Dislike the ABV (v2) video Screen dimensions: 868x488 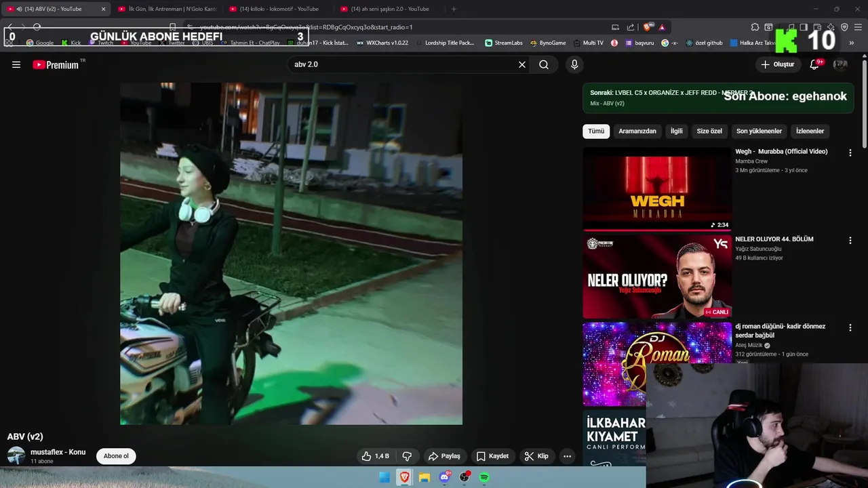(408, 456)
